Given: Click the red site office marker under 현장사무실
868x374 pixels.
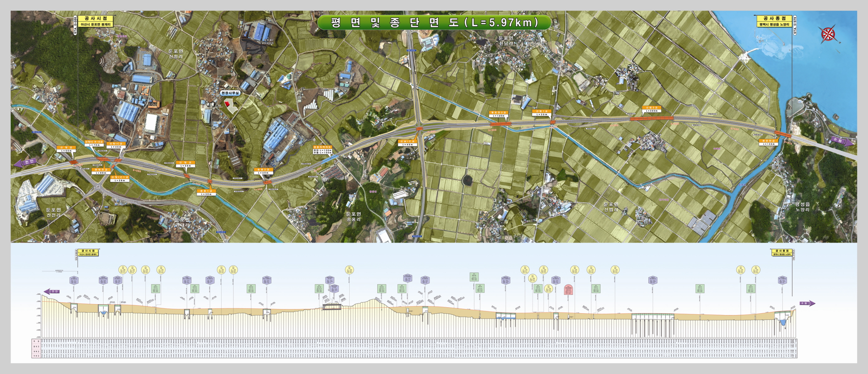Looking at the screenshot, I should coord(227,103).
